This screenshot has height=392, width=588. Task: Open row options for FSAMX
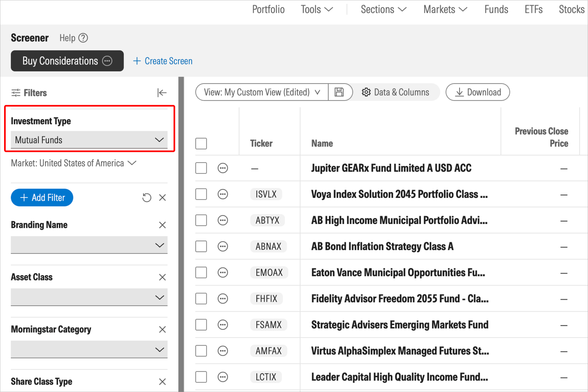[x=223, y=325]
